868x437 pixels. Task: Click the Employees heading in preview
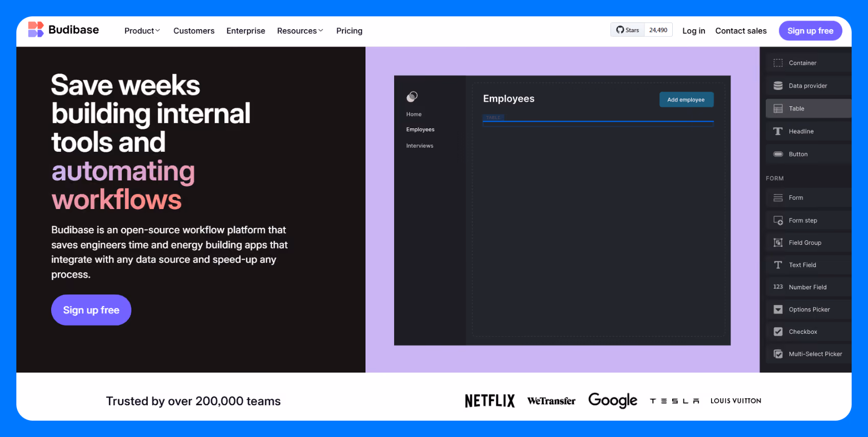click(509, 99)
